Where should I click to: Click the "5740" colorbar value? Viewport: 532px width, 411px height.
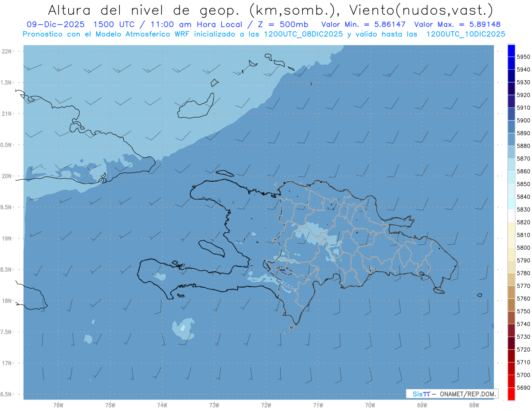point(524,324)
